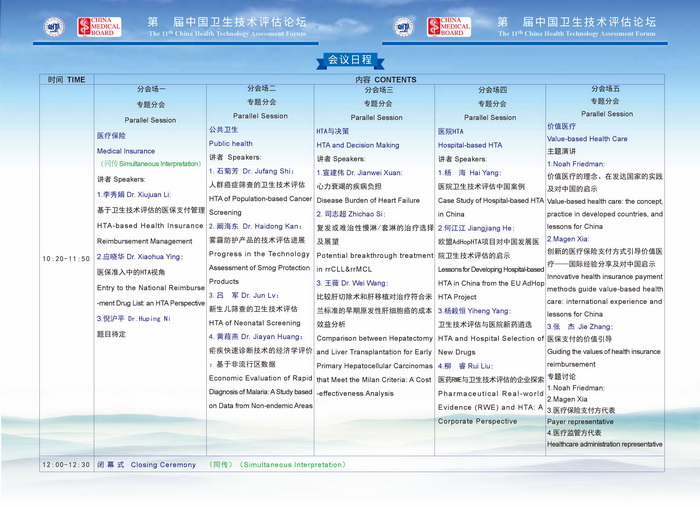Select speaker 杨毅恒 Yiheng Yang
This screenshot has width=700, height=507.
pos(475,311)
